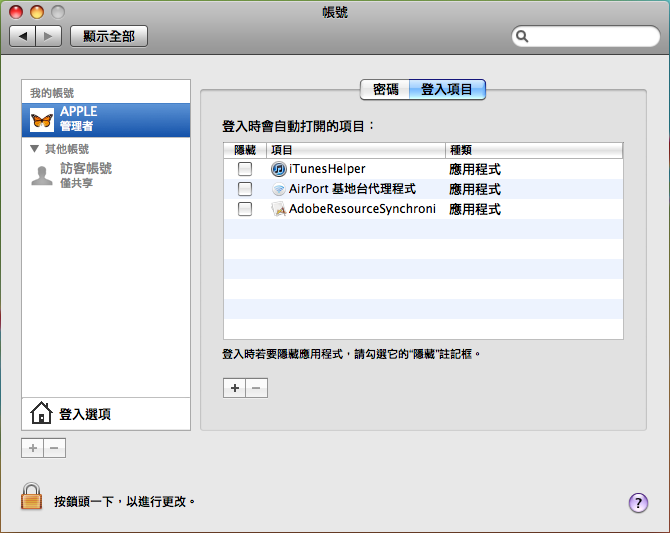Image resolution: width=670 pixels, height=533 pixels.
Task: Open 登入選項 login options
Action: pyautogui.click(x=106, y=414)
